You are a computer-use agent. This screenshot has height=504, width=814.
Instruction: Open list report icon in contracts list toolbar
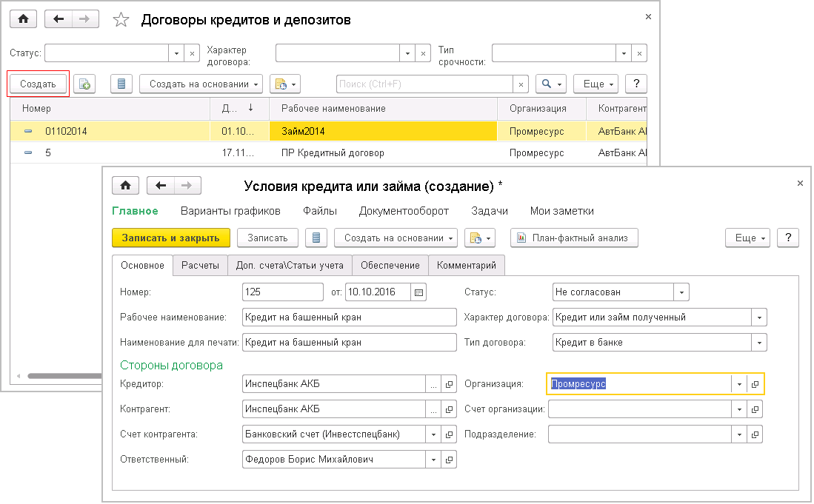pyautogui.click(x=121, y=84)
